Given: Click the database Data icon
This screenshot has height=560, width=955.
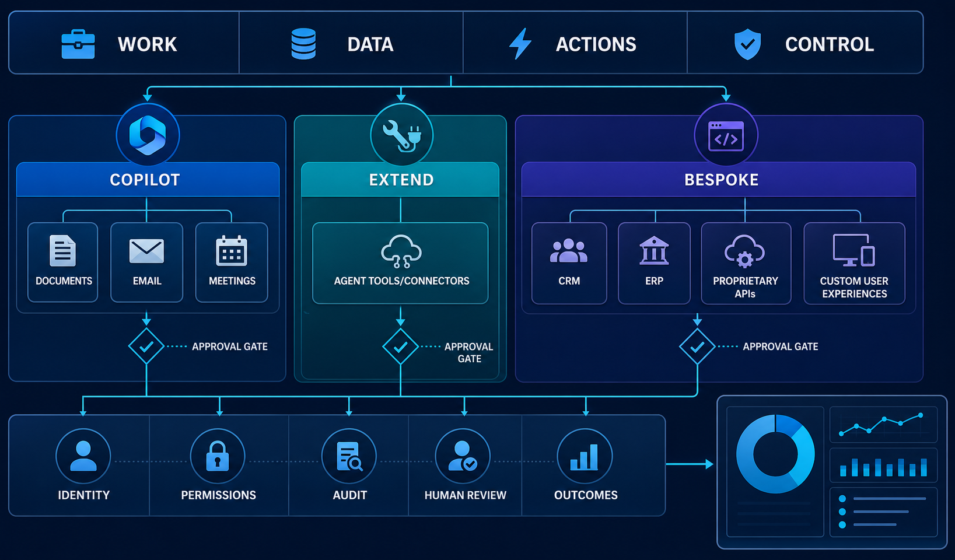Looking at the screenshot, I should 303,44.
